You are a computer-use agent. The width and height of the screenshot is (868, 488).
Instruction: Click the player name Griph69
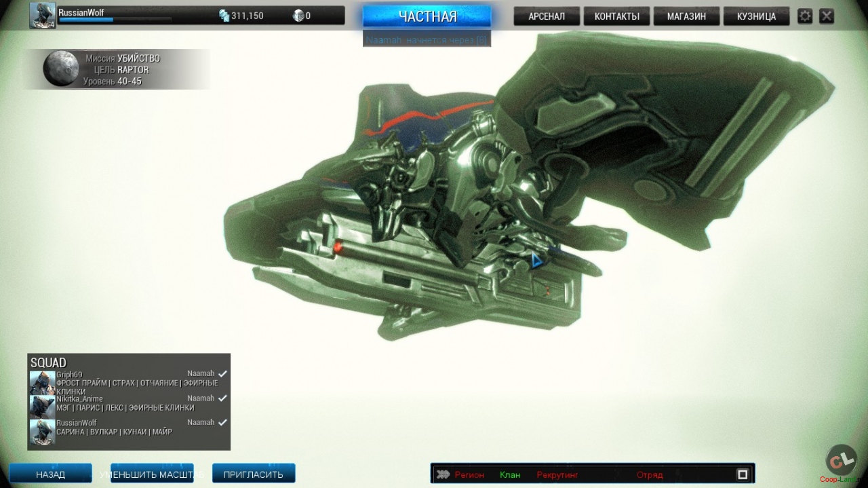(x=69, y=374)
